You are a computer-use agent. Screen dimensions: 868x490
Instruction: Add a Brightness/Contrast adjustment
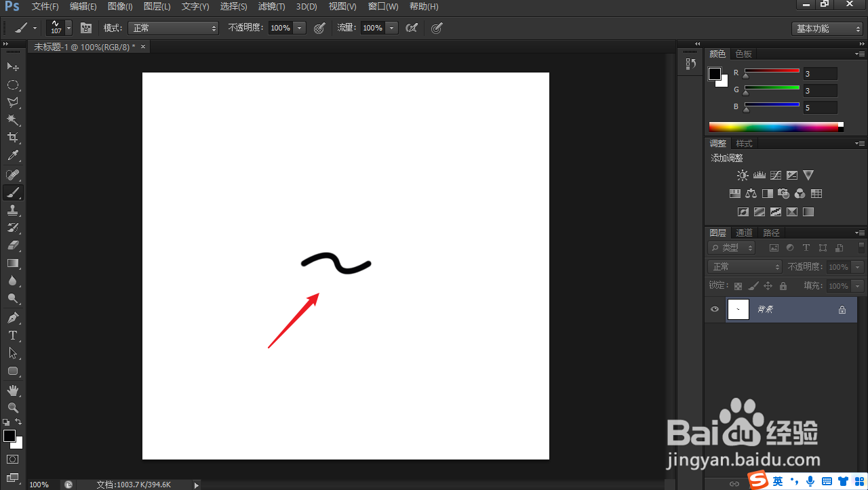click(x=743, y=176)
